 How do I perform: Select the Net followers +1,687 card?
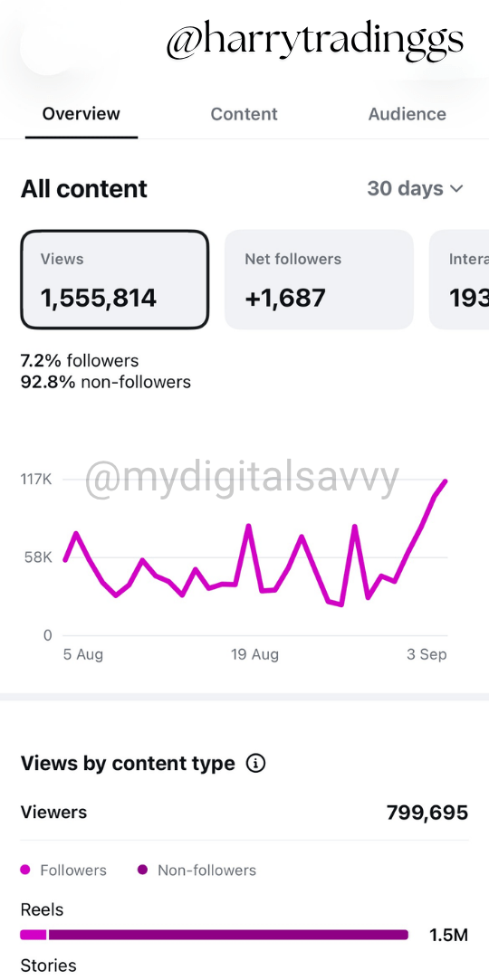coord(319,280)
